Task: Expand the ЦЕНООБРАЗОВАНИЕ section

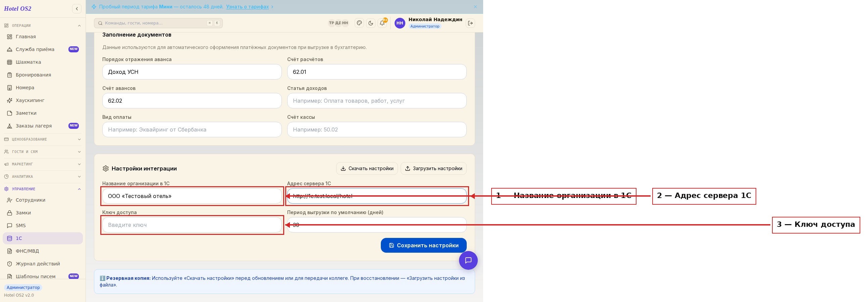Action: coord(43,139)
